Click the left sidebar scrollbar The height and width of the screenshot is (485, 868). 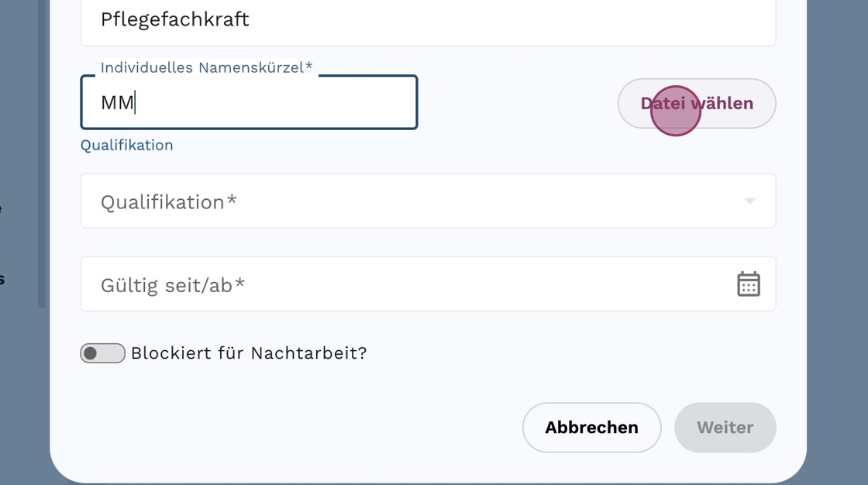42,155
